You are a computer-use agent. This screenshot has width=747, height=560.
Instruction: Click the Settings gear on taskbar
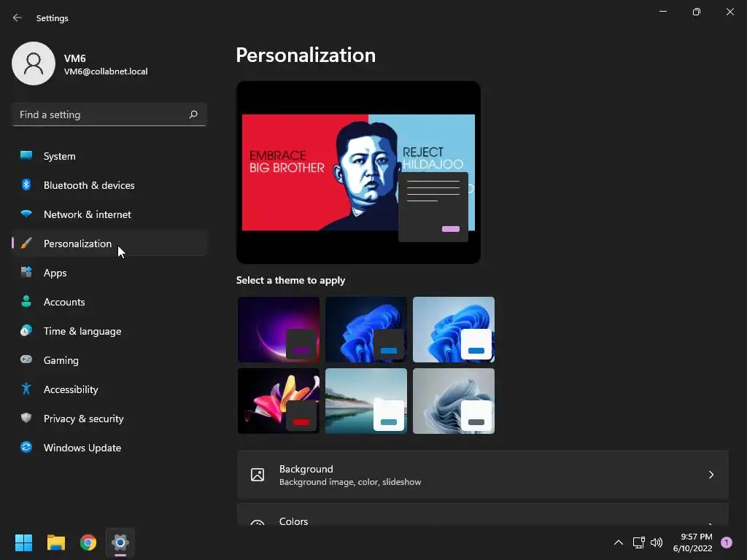pyautogui.click(x=120, y=542)
